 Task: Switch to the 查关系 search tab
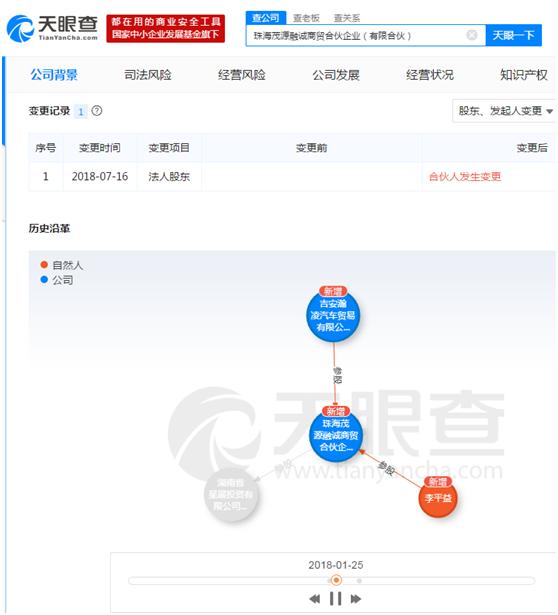click(346, 18)
